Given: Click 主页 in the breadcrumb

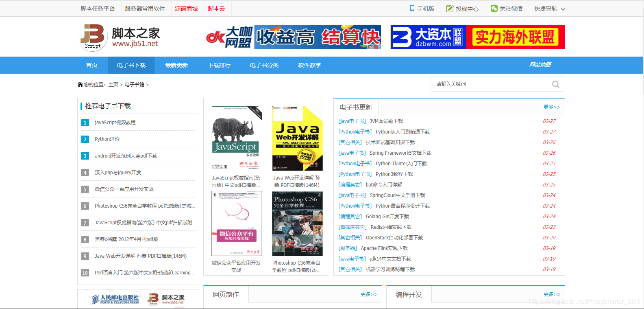Looking at the screenshot, I should coord(113,85).
